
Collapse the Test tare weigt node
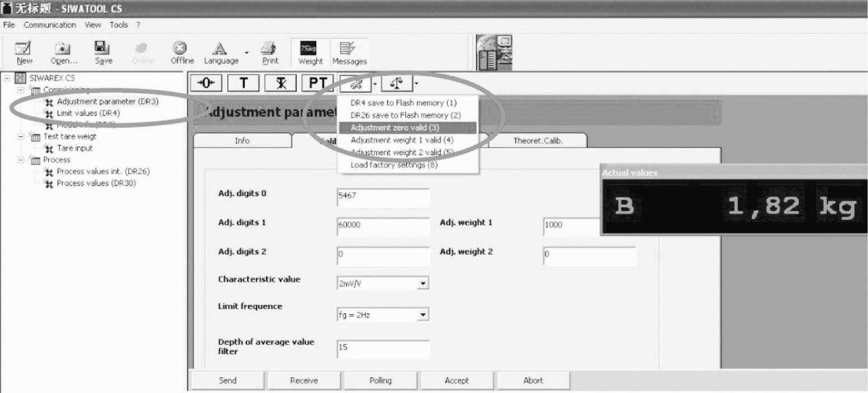coord(21,136)
